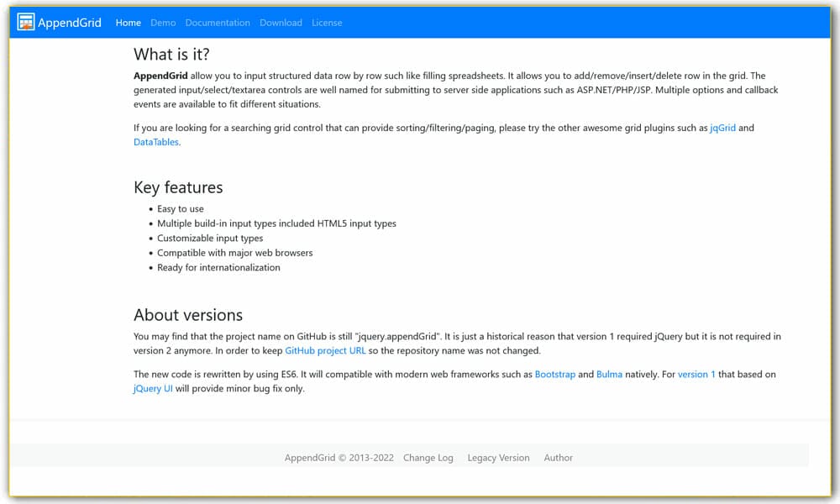This screenshot has width=840, height=504.
Task: Click the Legacy Version footer link
Action: click(498, 458)
